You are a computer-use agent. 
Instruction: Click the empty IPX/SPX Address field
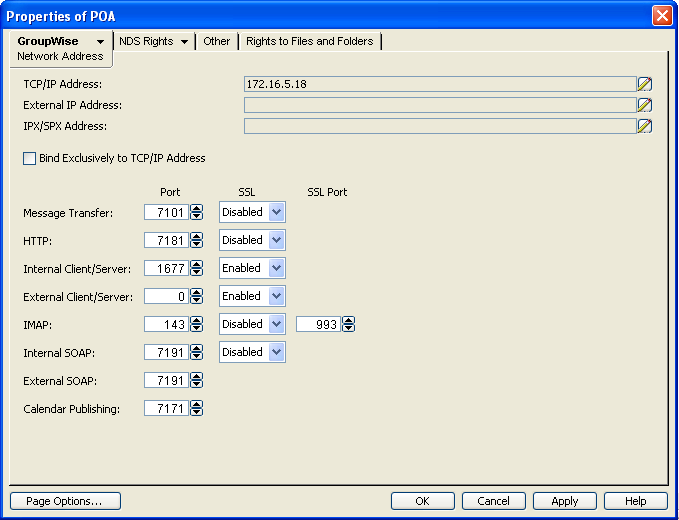coord(440,126)
